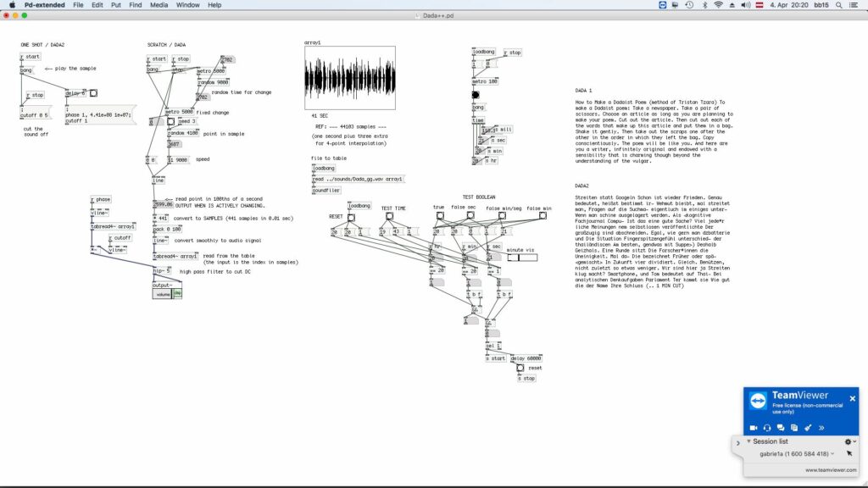Open Time Machine menu bar icon
Screen dimensions: 868x488
[689, 5]
